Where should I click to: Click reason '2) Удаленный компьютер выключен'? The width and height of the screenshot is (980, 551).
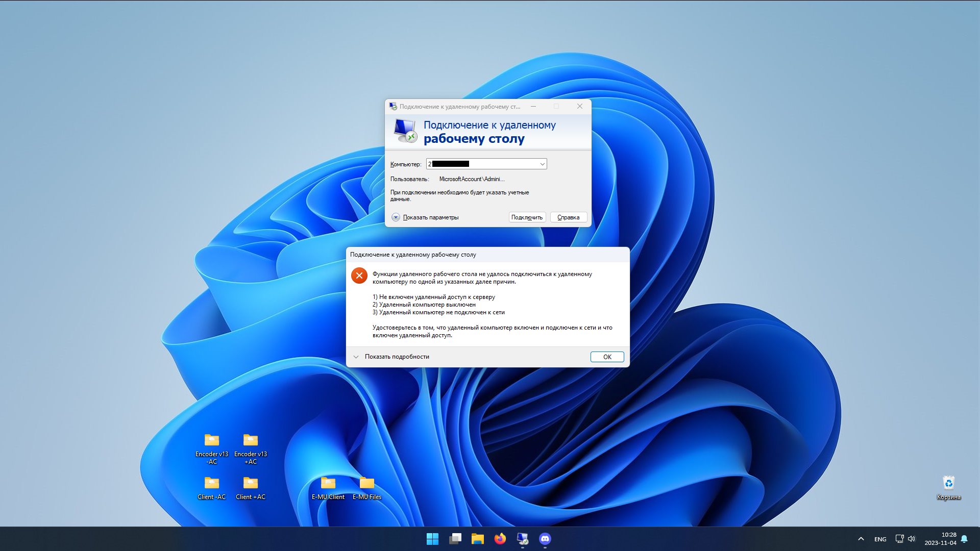[x=424, y=305]
